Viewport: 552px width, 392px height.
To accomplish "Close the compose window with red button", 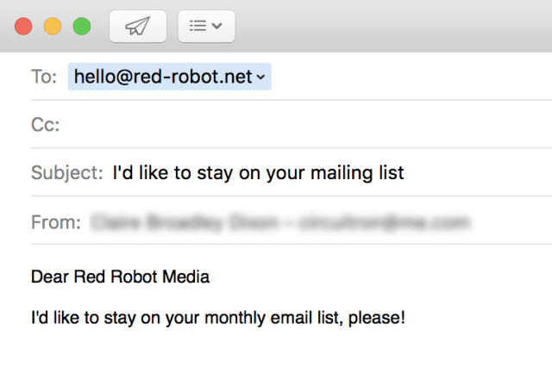I will [x=23, y=27].
